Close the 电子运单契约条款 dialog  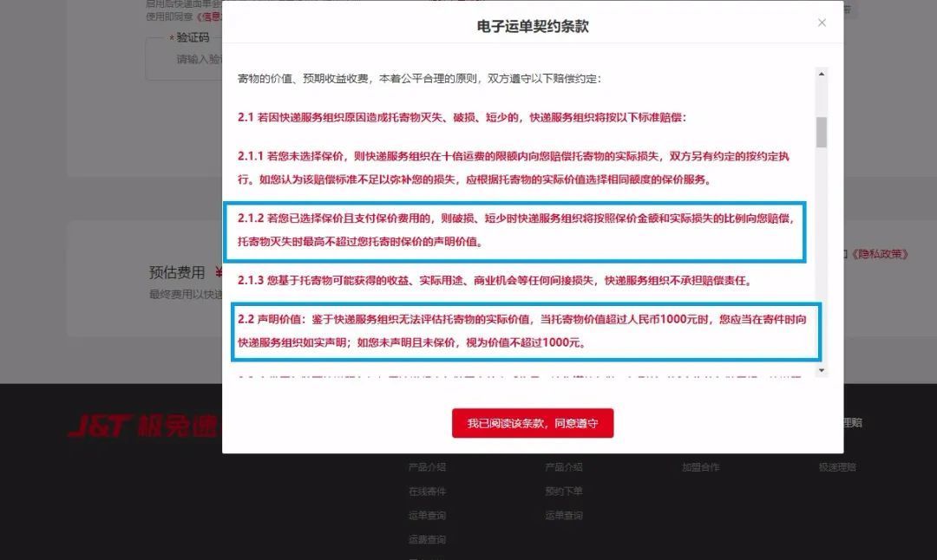coord(822,23)
